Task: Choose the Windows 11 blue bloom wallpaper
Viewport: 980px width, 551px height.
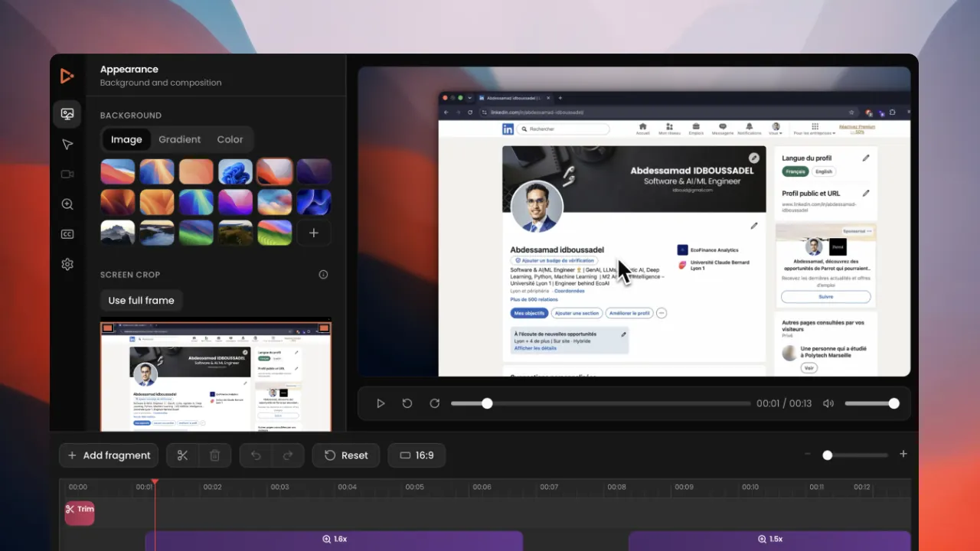Action: (x=235, y=171)
